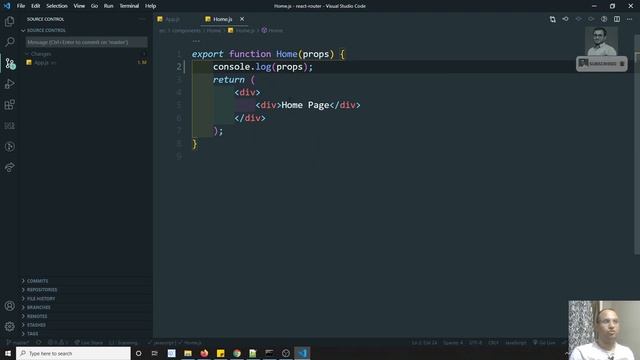This screenshot has width=640, height=360.
Task: Open the Remote Explorer activity bar icon
Action: pyautogui.click(x=9, y=126)
